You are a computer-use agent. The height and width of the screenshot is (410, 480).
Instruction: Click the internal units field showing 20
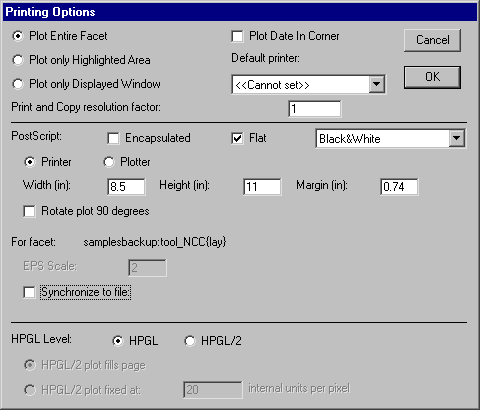[213, 390]
